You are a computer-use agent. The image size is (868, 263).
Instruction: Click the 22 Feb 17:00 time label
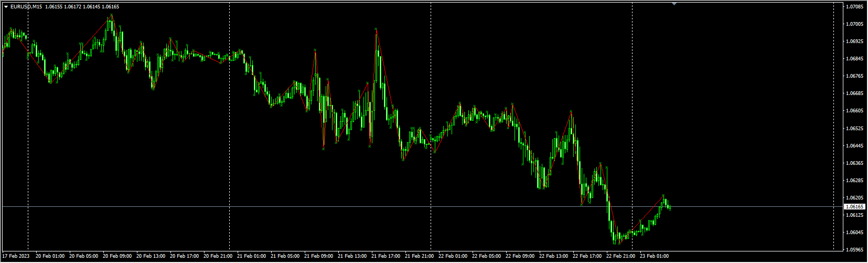[587, 256]
